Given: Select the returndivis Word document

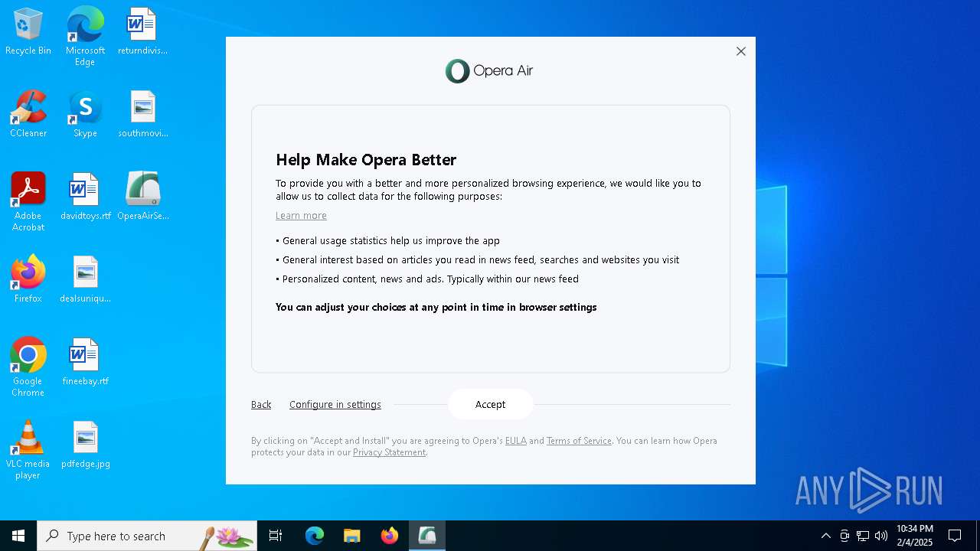Looking at the screenshot, I should point(142,32).
